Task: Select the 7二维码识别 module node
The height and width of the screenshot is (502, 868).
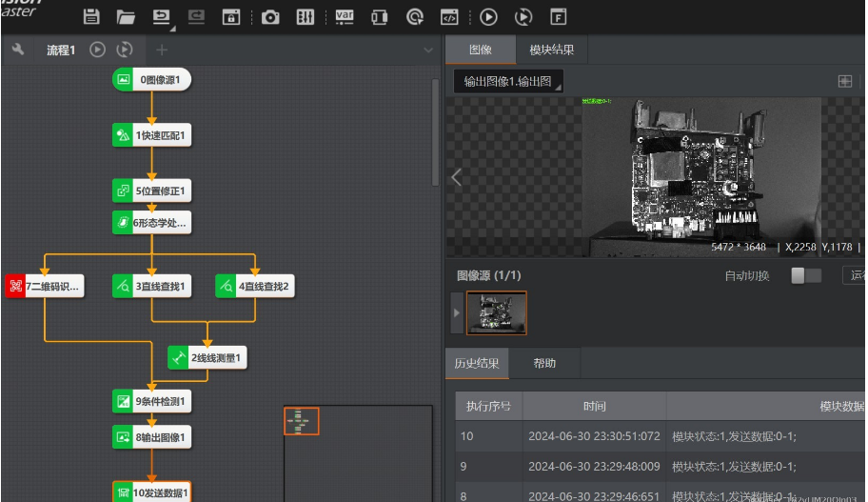Action: click(45, 285)
